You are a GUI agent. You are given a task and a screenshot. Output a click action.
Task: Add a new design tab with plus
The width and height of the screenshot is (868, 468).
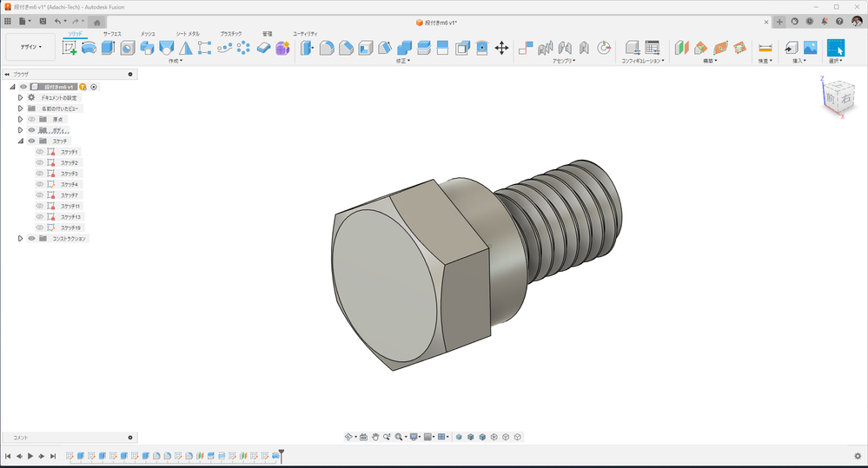(x=779, y=22)
